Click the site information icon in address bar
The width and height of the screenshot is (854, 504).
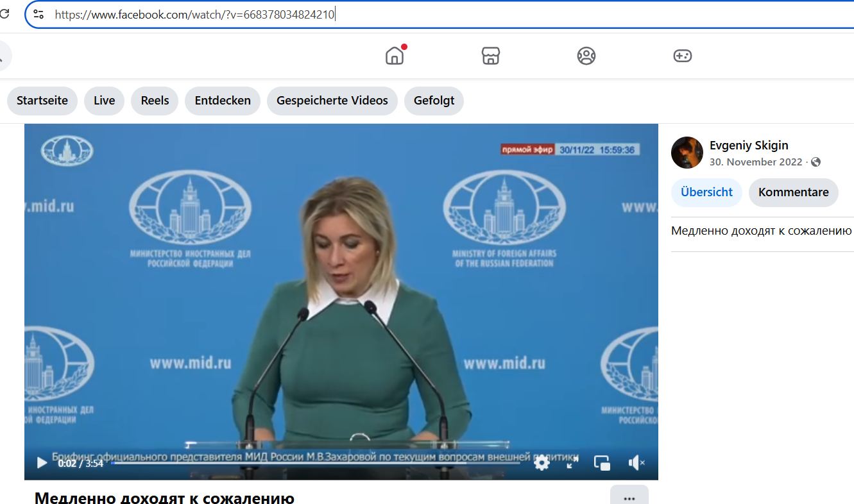[38, 14]
